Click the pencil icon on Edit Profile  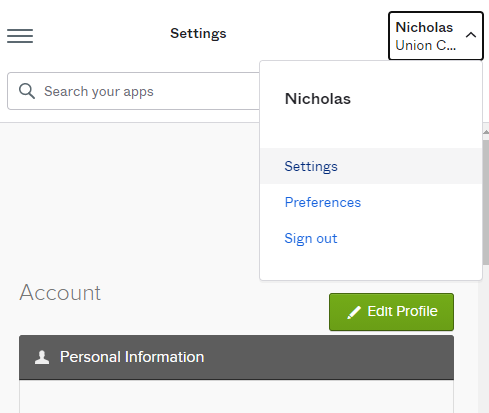354,312
